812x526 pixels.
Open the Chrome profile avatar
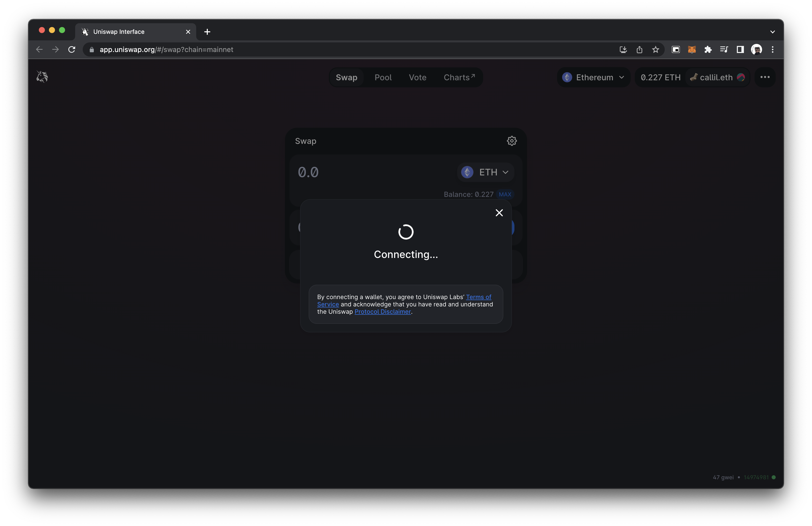coord(756,49)
